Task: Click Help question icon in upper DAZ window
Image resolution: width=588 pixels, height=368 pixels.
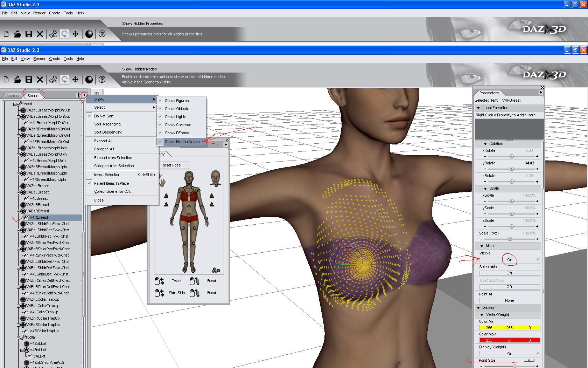Action: pyautogui.click(x=102, y=34)
